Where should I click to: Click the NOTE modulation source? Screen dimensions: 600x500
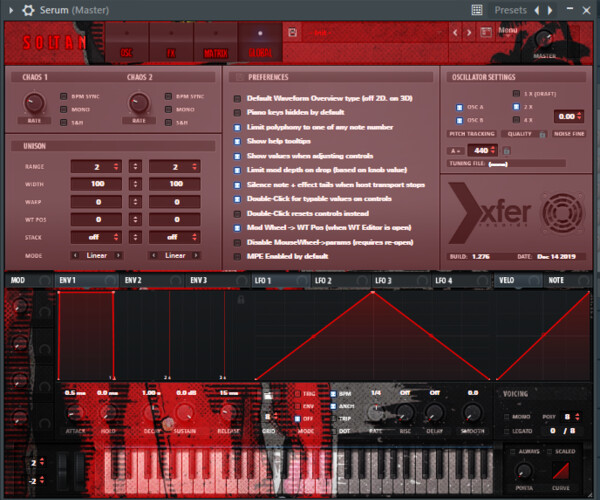[567, 280]
